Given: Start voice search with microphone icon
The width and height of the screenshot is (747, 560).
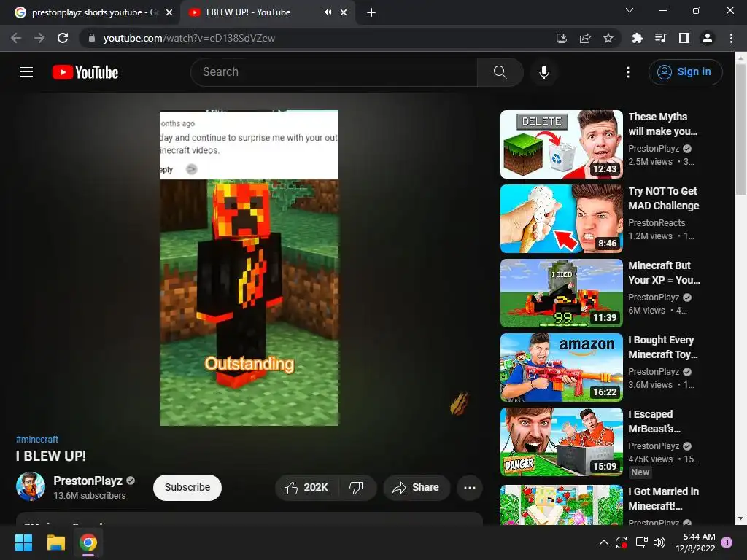Looking at the screenshot, I should [x=544, y=72].
